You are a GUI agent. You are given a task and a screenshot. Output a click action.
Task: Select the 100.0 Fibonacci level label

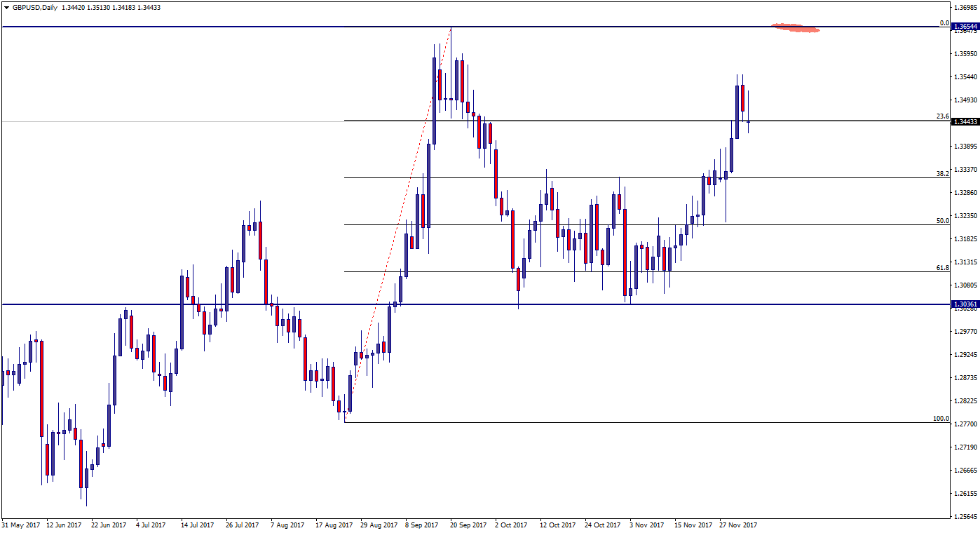(940, 418)
